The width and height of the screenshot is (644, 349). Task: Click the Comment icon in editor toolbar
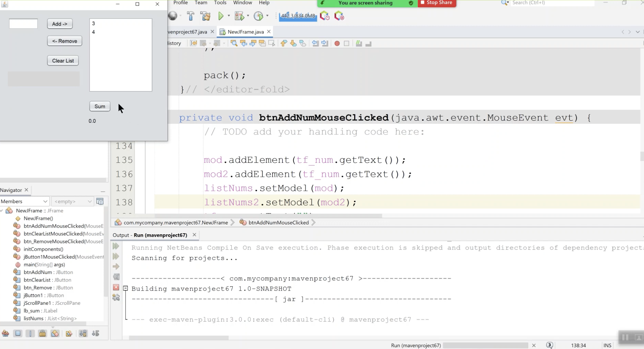coord(359,43)
